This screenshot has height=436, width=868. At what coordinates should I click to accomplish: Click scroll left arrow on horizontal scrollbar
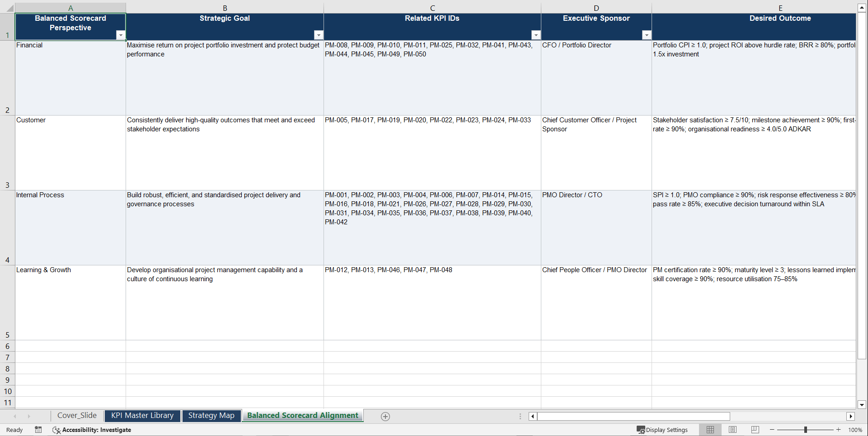533,417
